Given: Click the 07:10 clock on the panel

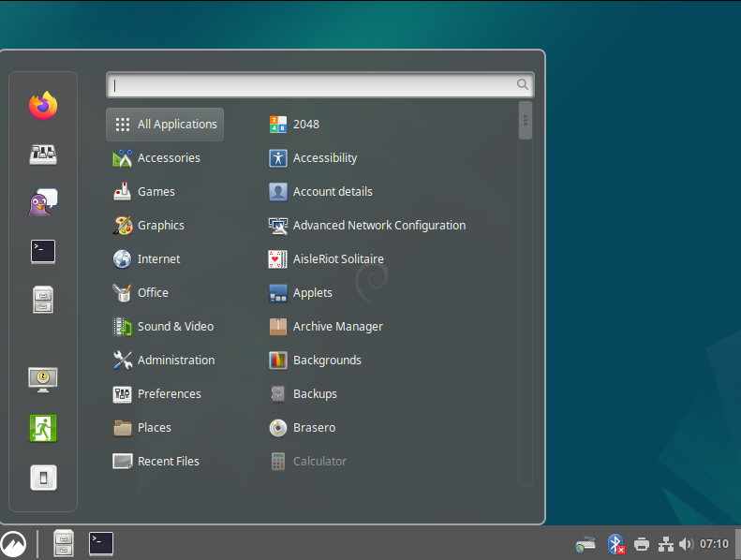Looking at the screenshot, I should tap(714, 544).
